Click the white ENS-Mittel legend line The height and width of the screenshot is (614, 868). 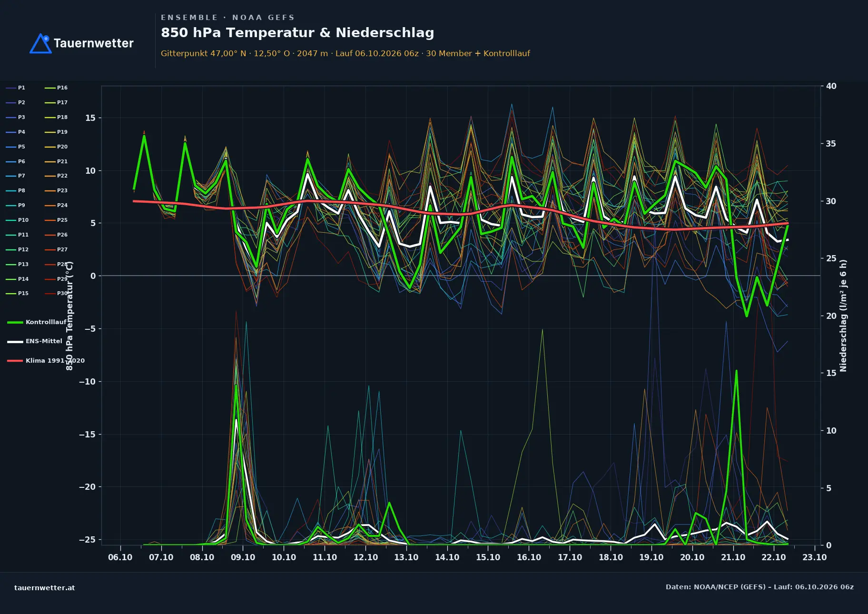[x=15, y=341]
